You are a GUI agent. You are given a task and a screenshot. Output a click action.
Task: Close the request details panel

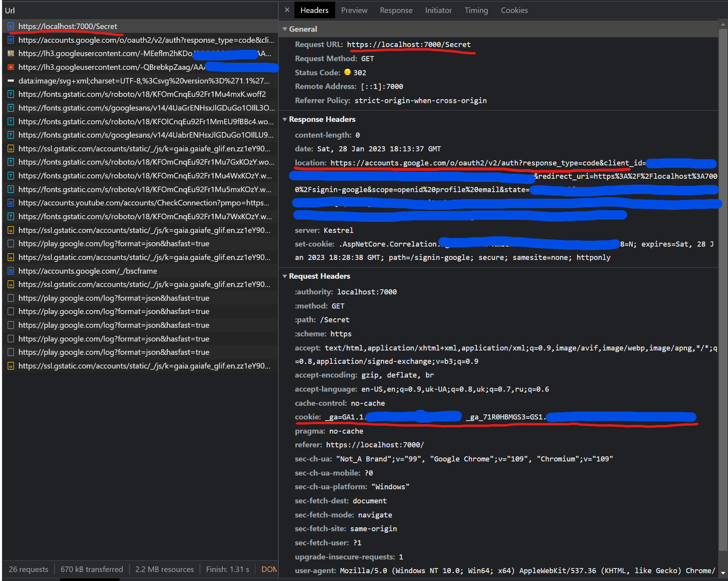tap(287, 10)
